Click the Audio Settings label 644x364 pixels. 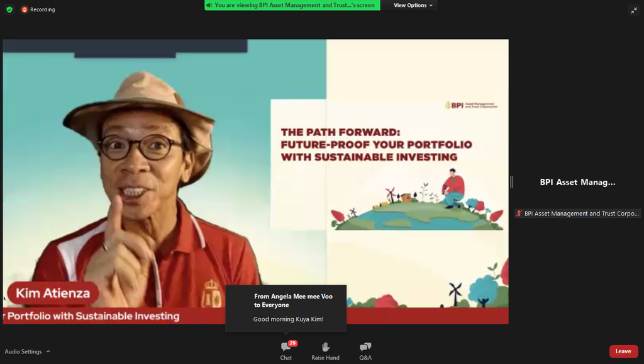pyautogui.click(x=23, y=351)
